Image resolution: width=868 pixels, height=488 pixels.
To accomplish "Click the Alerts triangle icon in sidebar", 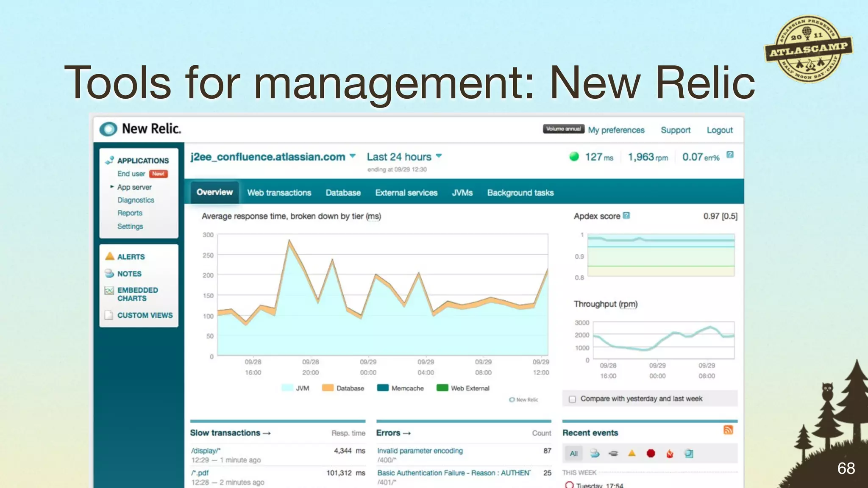I will coord(109,256).
